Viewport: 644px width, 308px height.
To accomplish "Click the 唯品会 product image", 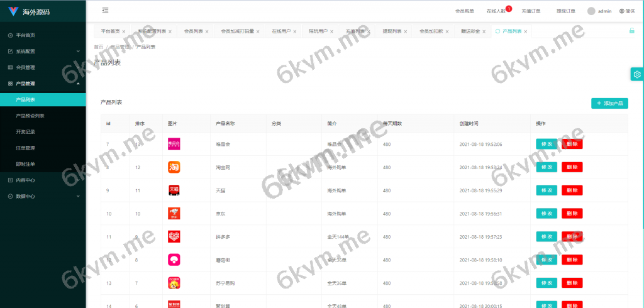I will coord(174,144).
